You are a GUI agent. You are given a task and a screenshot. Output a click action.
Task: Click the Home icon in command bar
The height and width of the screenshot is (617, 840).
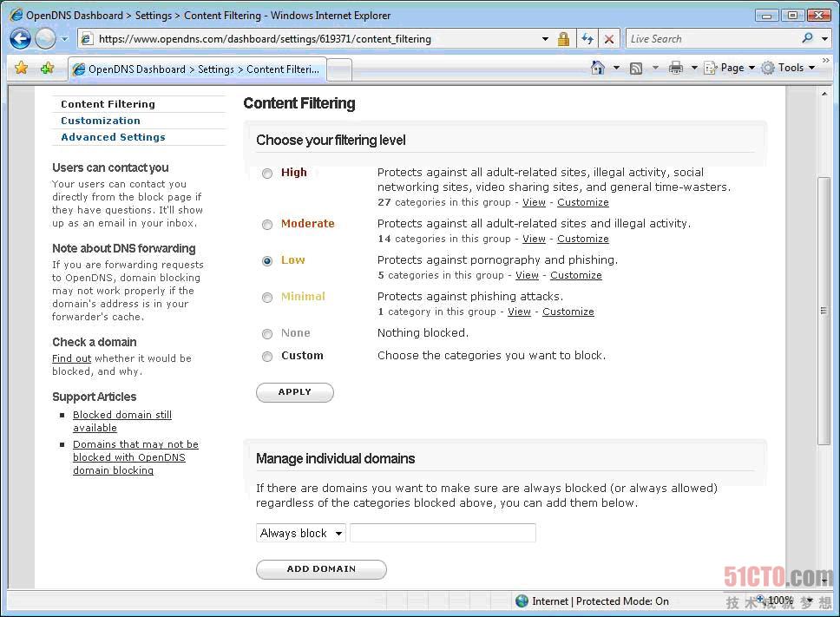pyautogui.click(x=597, y=68)
